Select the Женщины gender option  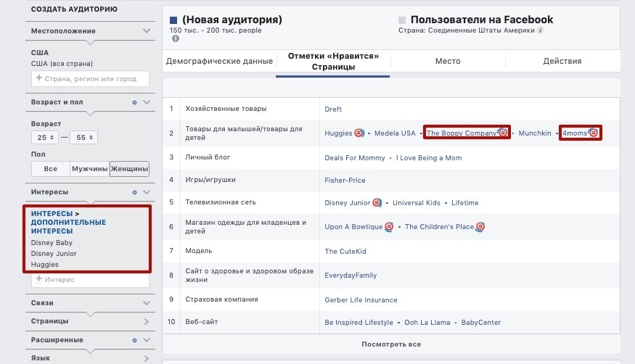coord(129,169)
